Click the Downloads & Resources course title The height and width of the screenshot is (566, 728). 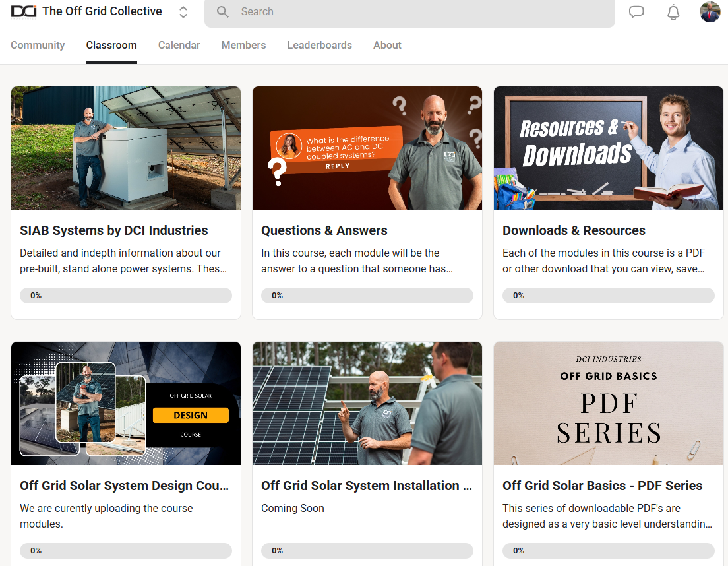point(574,230)
